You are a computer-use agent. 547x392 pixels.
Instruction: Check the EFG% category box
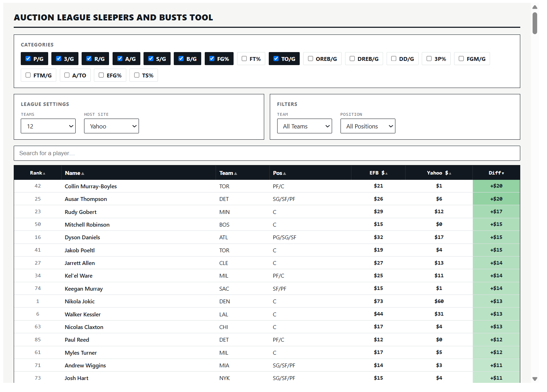(x=101, y=75)
